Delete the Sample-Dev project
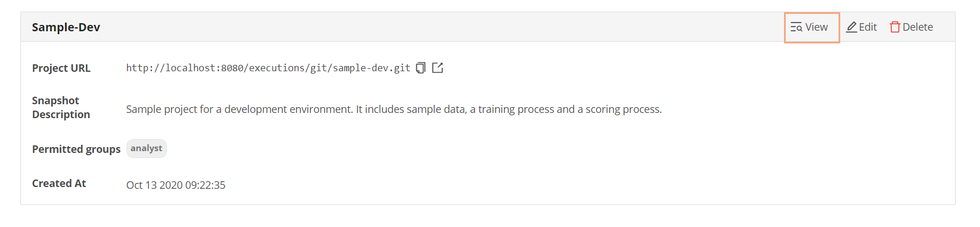Screen dimensions: 980x227 tap(912, 27)
